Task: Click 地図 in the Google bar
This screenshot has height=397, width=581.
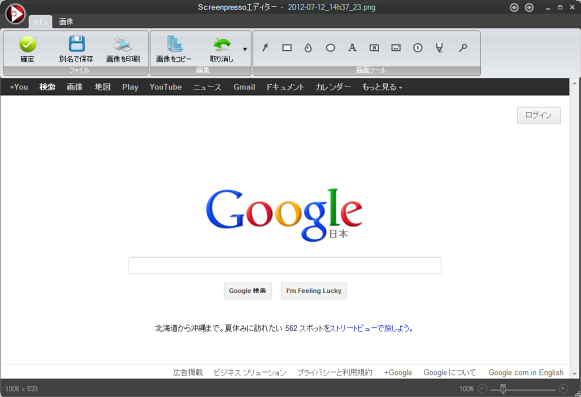Action: 102,87
